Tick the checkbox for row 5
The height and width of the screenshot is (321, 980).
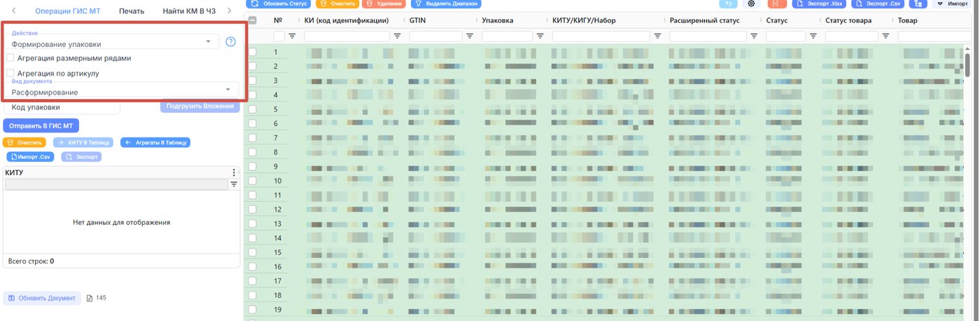coord(253,109)
